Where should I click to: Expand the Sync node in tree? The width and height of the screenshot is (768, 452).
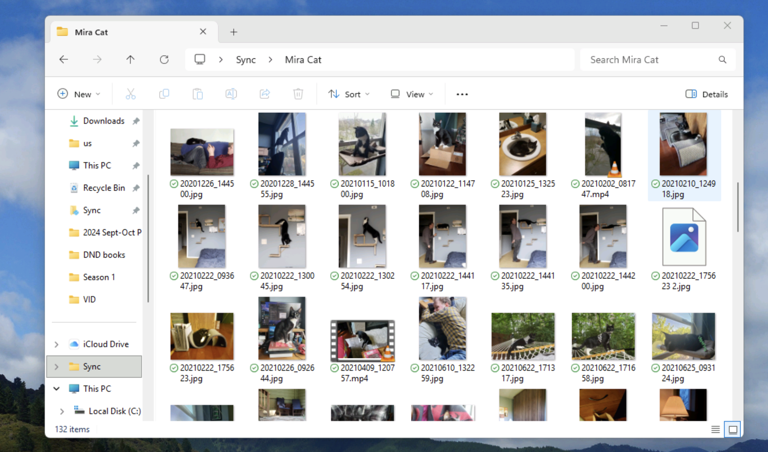tap(56, 367)
